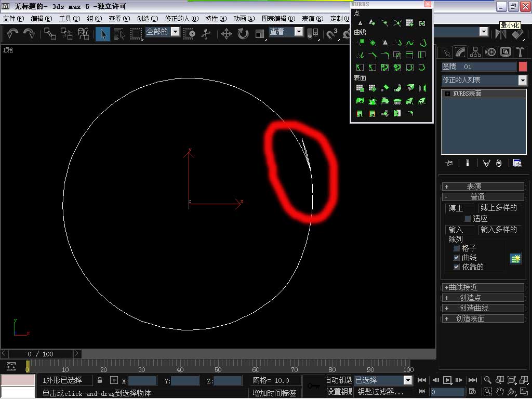Toggle 自动钥匙 auto key mode
The width and height of the screenshot is (532, 399).
coord(339,380)
